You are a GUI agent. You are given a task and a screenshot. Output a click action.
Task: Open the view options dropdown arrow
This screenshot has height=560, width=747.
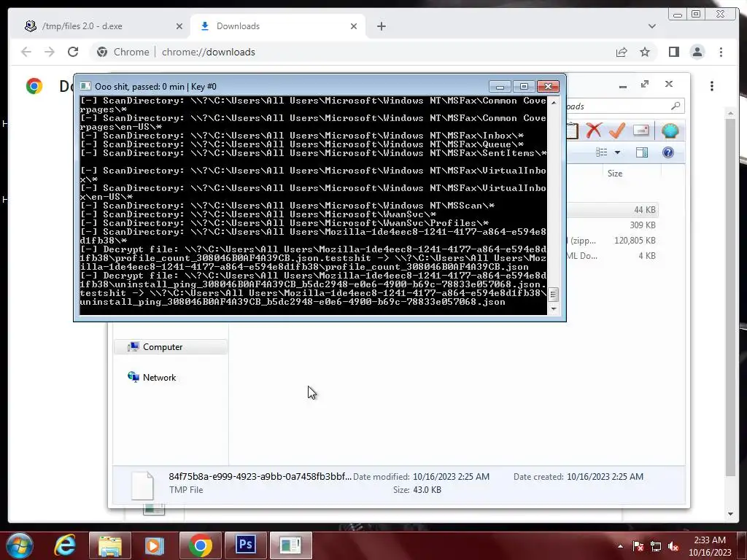click(x=617, y=152)
